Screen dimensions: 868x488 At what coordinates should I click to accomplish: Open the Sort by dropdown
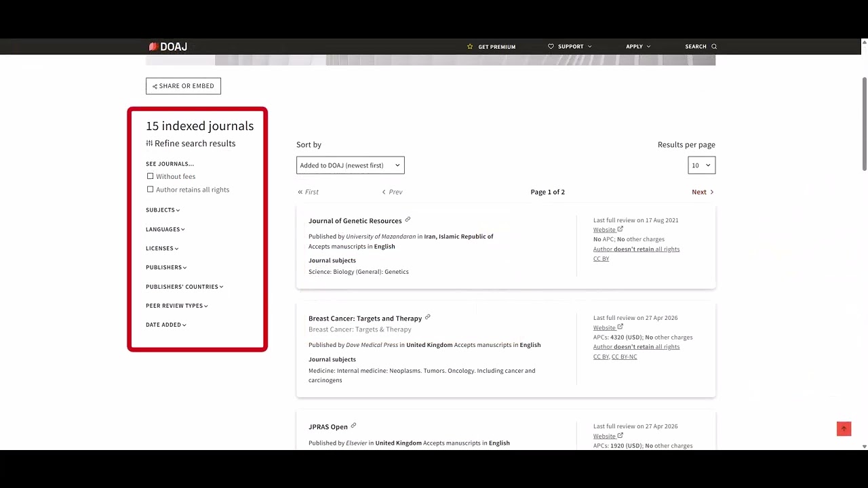coord(351,165)
